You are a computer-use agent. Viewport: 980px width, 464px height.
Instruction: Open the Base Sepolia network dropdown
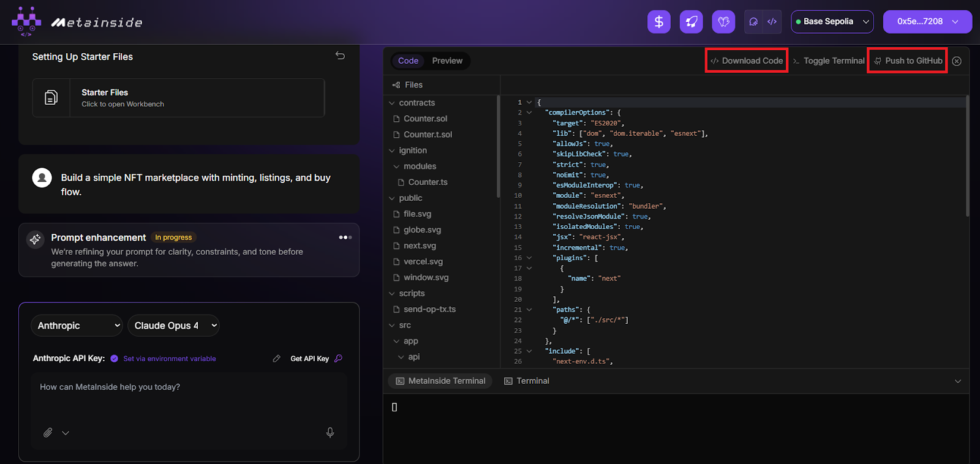[x=832, y=21]
